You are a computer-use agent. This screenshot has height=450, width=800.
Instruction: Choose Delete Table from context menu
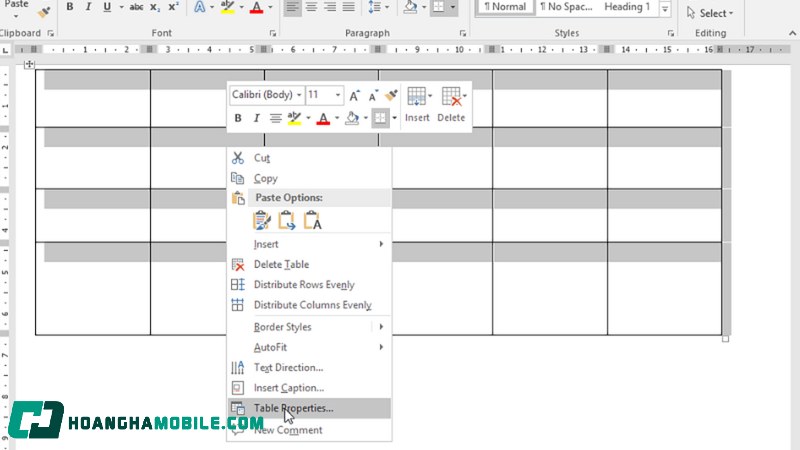309,265
